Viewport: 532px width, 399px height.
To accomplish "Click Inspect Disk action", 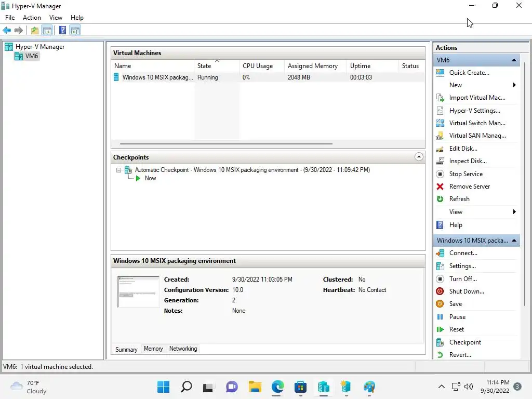I will [x=468, y=161].
